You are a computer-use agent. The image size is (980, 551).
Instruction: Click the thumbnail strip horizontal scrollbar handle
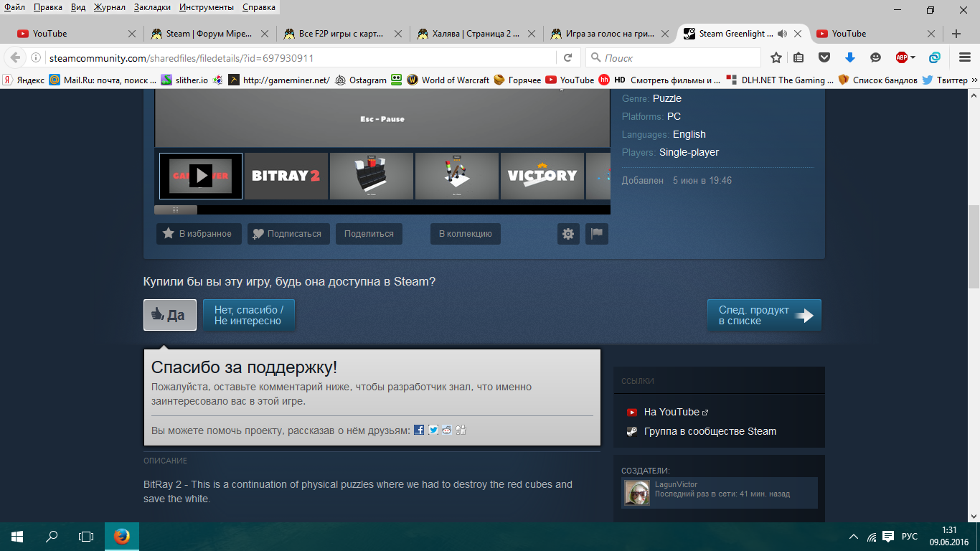click(x=176, y=210)
